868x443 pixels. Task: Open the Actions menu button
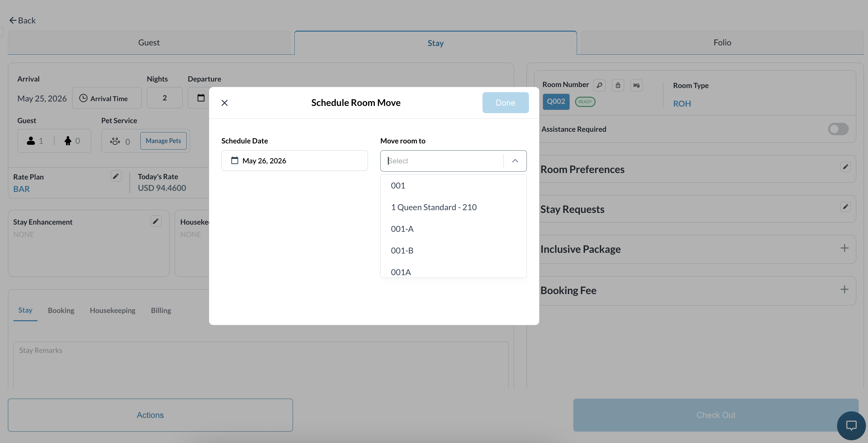pyautogui.click(x=150, y=415)
